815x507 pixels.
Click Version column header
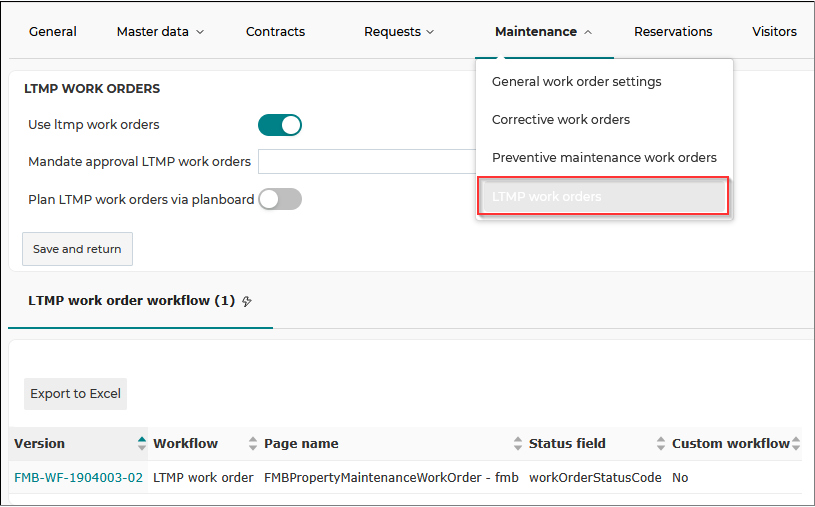coord(40,444)
